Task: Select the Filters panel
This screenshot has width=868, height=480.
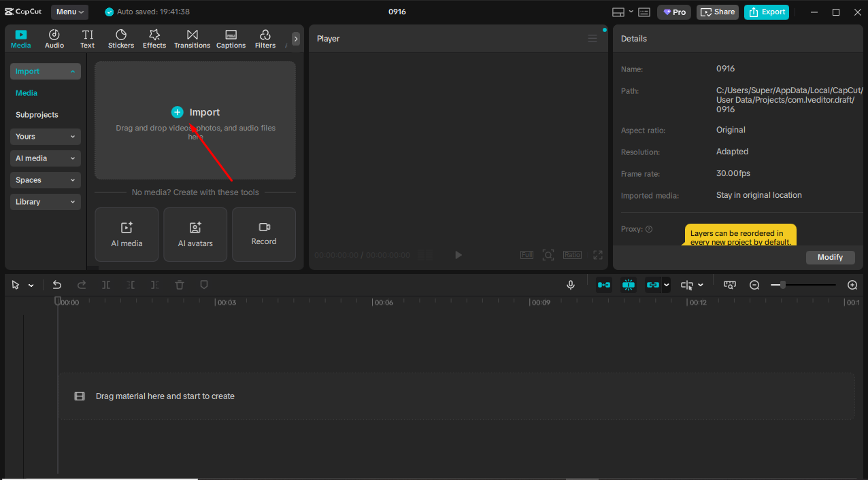Action: (265, 38)
